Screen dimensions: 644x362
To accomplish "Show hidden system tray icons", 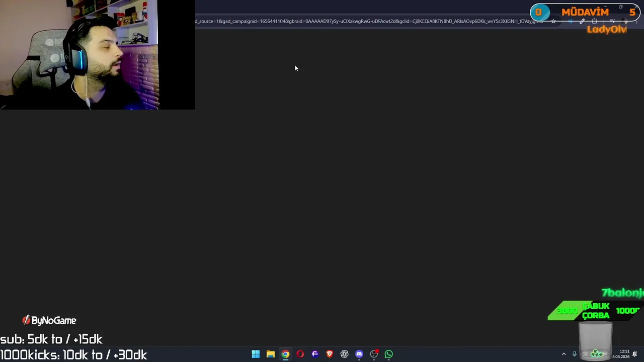I will tap(563, 354).
